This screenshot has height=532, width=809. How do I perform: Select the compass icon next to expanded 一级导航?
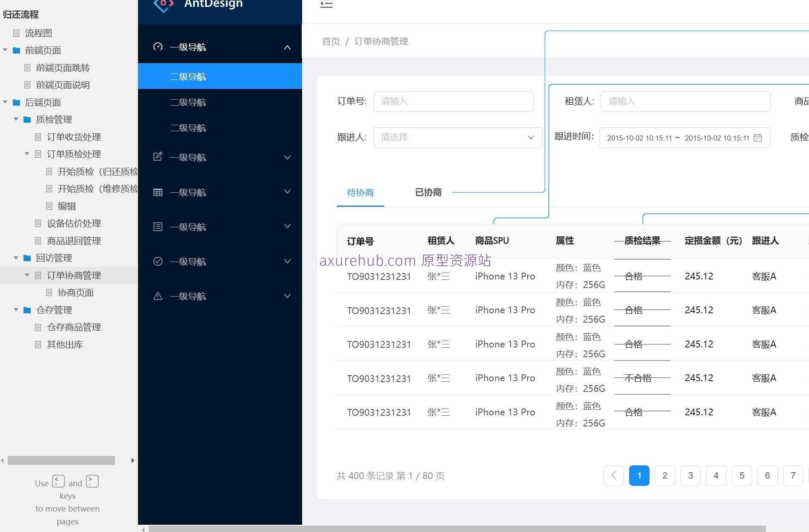click(x=158, y=47)
